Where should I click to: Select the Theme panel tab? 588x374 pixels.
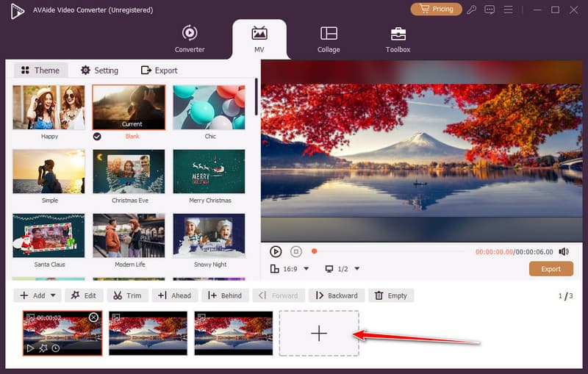pos(40,71)
